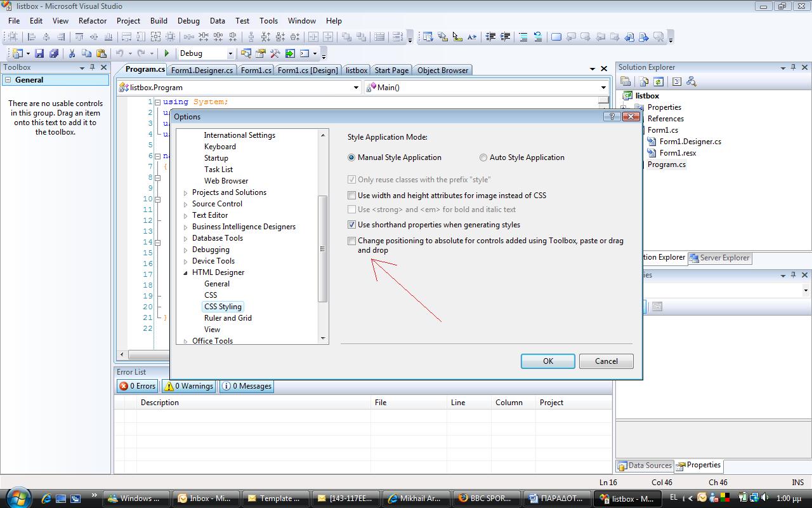Click the Decrease Line Indent icon
812x508 pixels.
pos(490,37)
